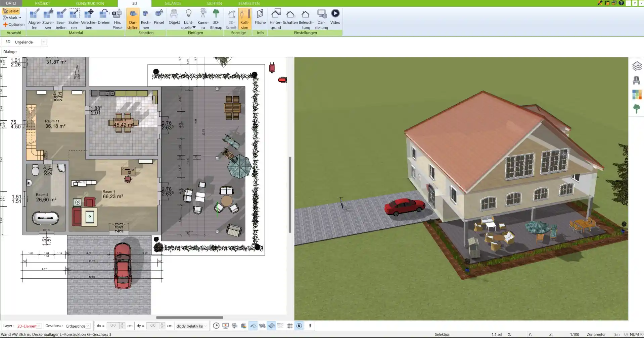Click the Selekt button

click(11, 11)
